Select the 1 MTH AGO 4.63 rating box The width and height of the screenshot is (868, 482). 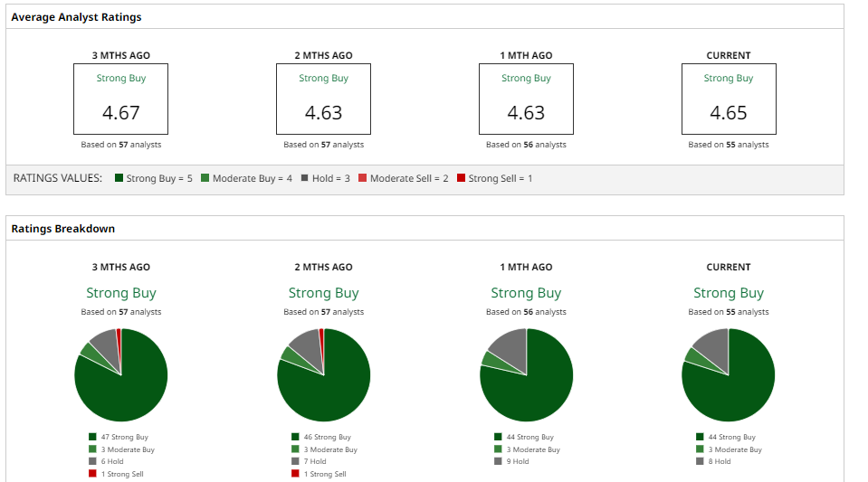click(526, 99)
